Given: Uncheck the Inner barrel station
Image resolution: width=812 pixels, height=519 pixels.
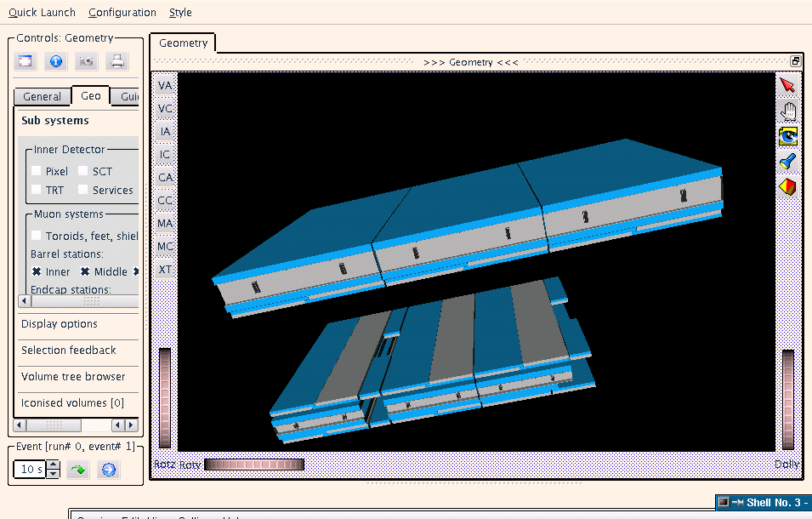Looking at the screenshot, I should click(37, 271).
